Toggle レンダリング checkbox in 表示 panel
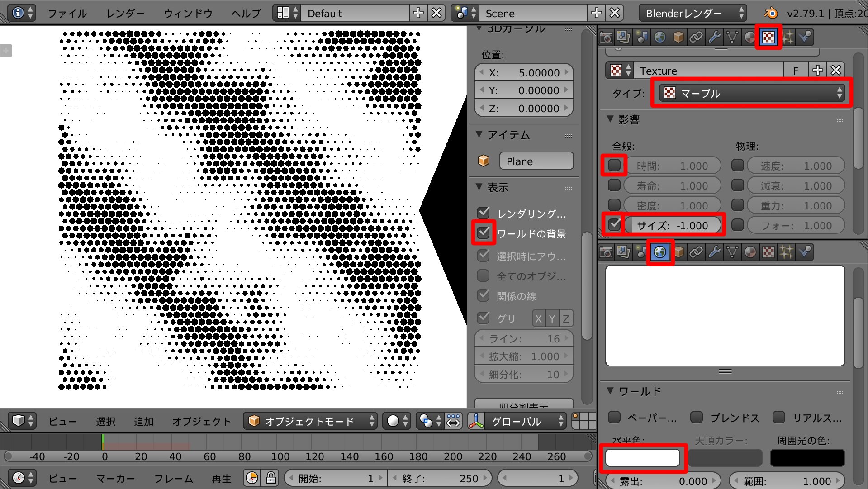This screenshot has height=489, width=868. 484,212
